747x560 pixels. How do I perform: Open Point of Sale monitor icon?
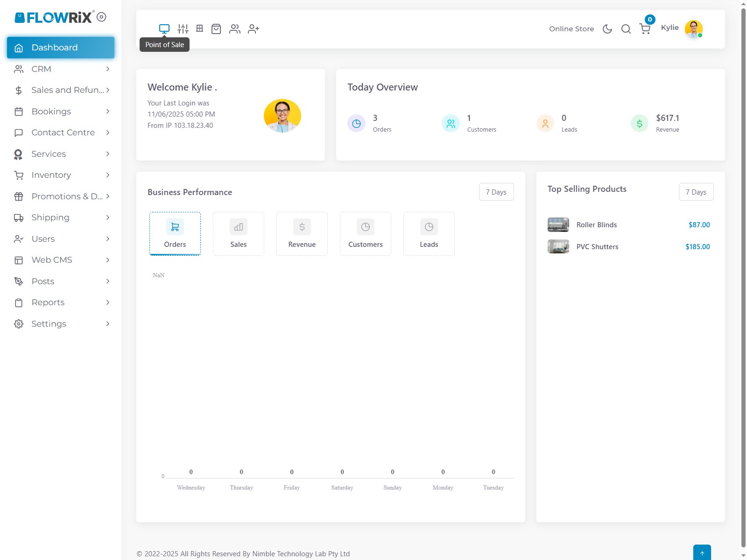click(x=164, y=29)
